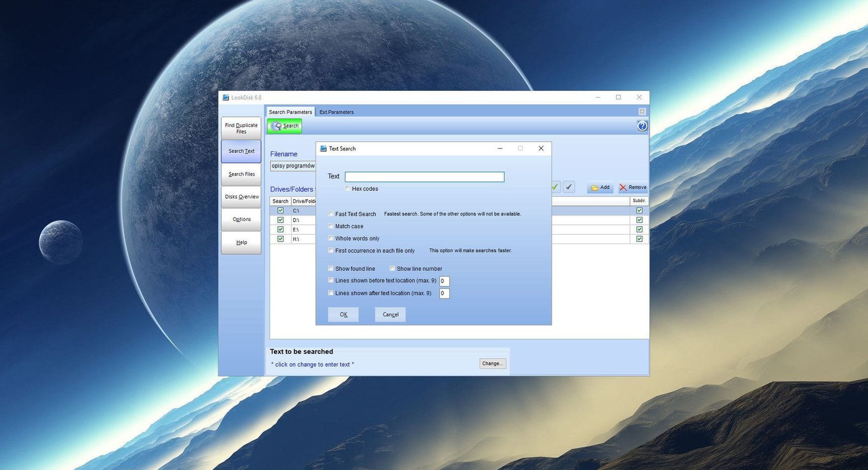Open Search Files from the sidebar

[241, 174]
